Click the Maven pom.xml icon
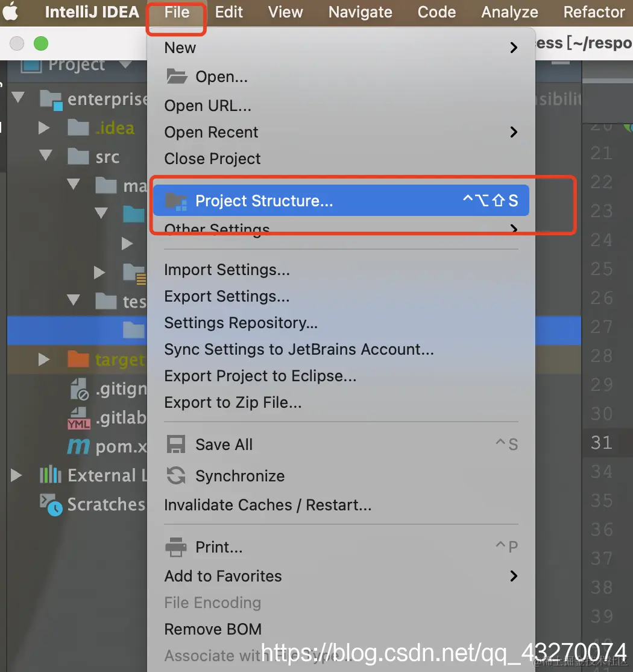The width and height of the screenshot is (633, 672). tap(79, 446)
